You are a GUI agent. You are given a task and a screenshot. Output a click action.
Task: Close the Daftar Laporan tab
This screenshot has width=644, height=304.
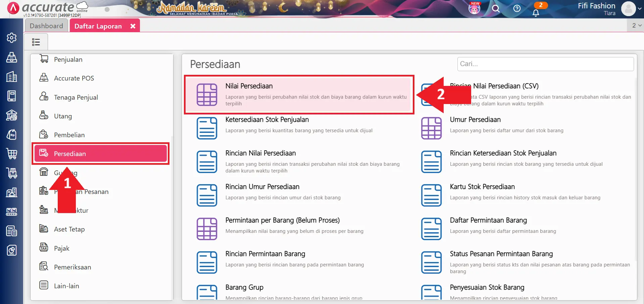(133, 26)
